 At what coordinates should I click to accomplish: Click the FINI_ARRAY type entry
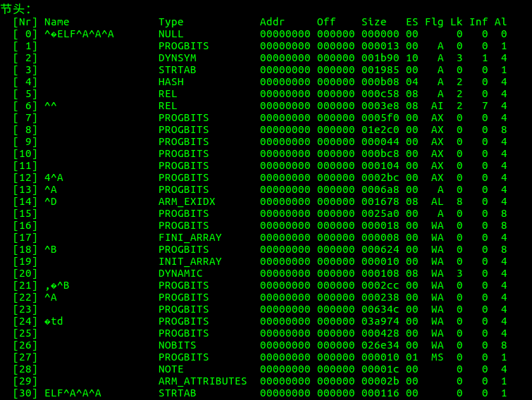click(x=190, y=237)
